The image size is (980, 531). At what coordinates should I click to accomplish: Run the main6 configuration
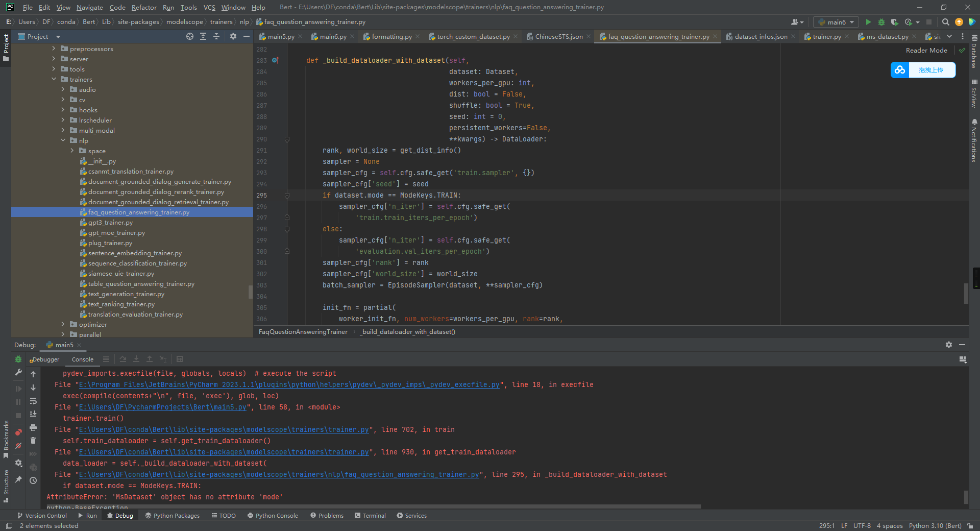[x=868, y=22]
